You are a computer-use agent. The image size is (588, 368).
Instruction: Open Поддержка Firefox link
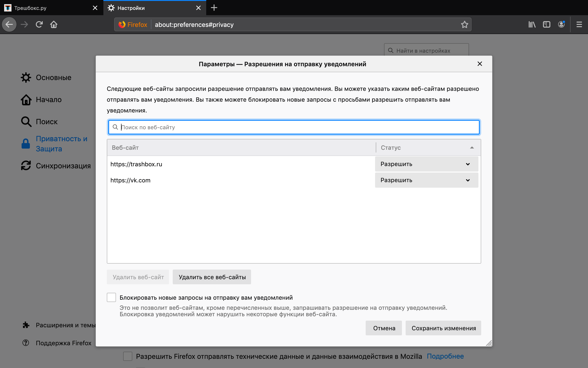point(64,343)
